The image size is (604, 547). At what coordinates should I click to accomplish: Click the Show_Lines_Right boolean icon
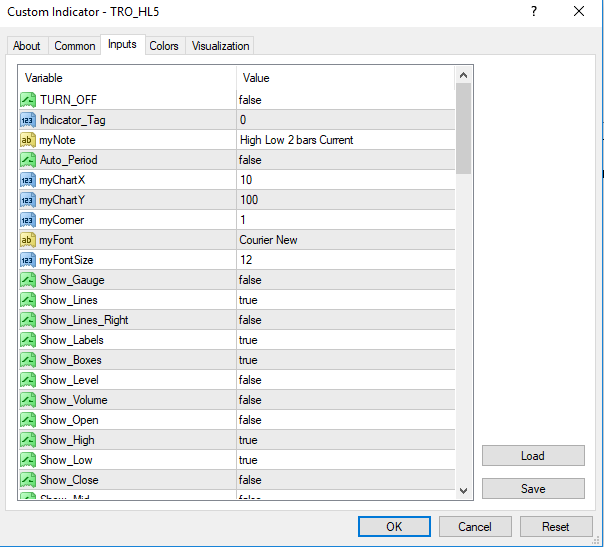click(28, 320)
